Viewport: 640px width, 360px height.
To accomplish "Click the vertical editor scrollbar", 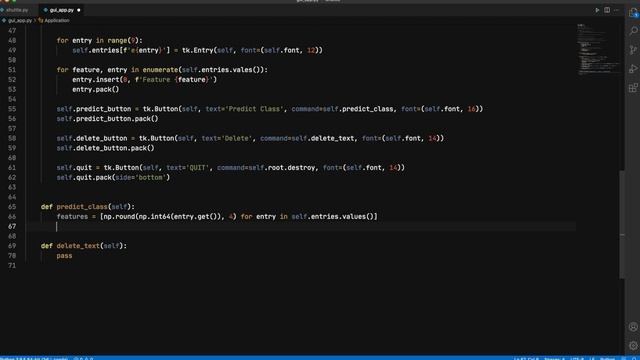I will click(622, 224).
